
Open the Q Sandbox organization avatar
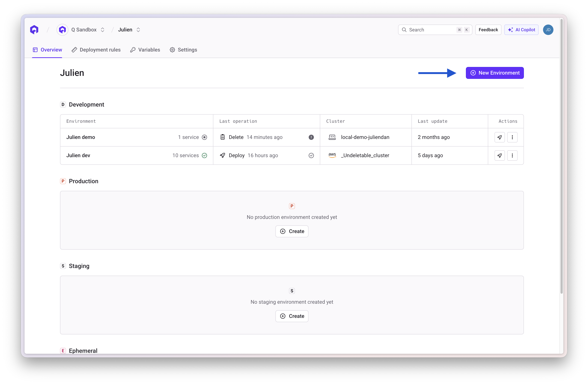(x=62, y=30)
